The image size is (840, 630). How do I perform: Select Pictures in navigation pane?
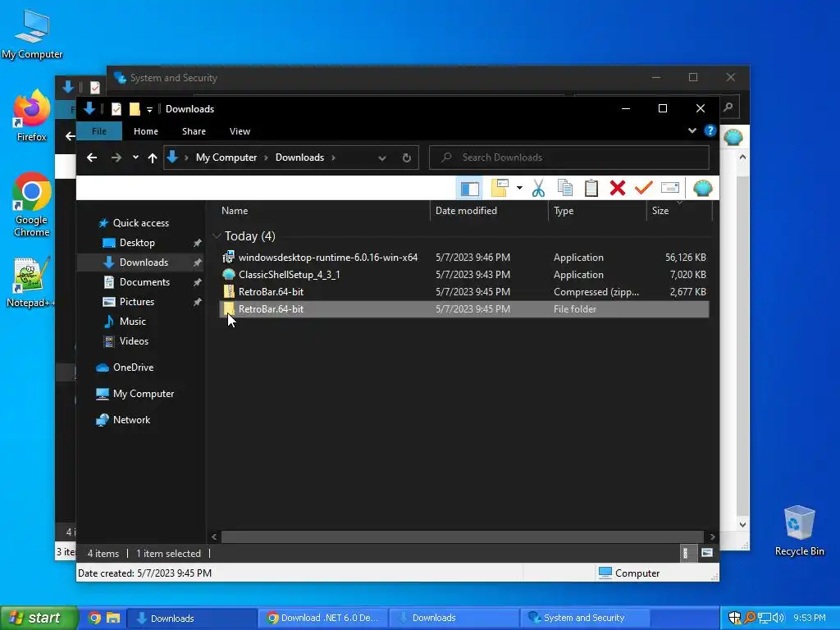click(x=137, y=302)
